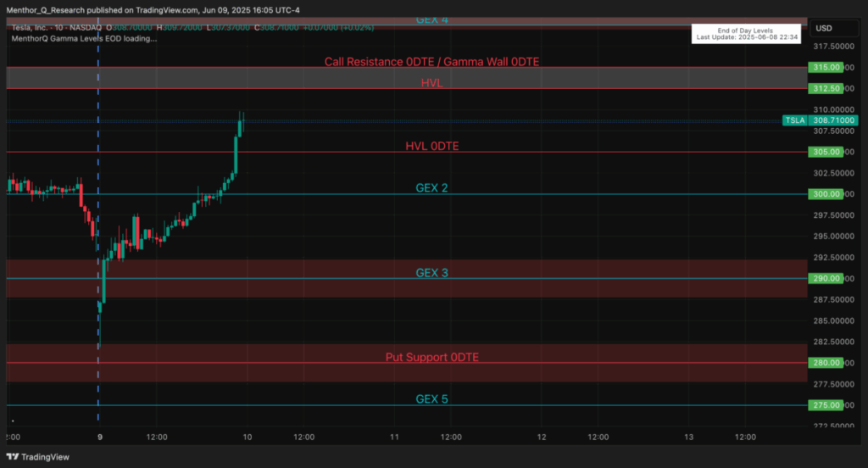Image resolution: width=868 pixels, height=468 pixels.
Task: Click the 285.00000 price axis label
Action: 833,320
